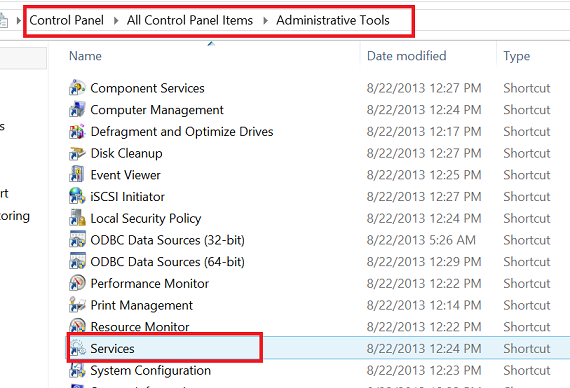Select Component Services file name
The width and height of the screenshot is (570, 388).
[147, 88]
